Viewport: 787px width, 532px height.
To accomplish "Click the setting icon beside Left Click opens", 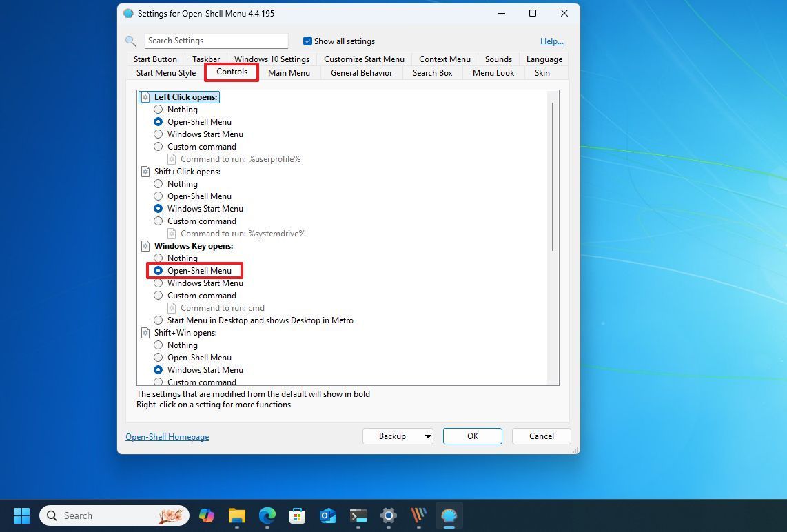I will pos(145,96).
